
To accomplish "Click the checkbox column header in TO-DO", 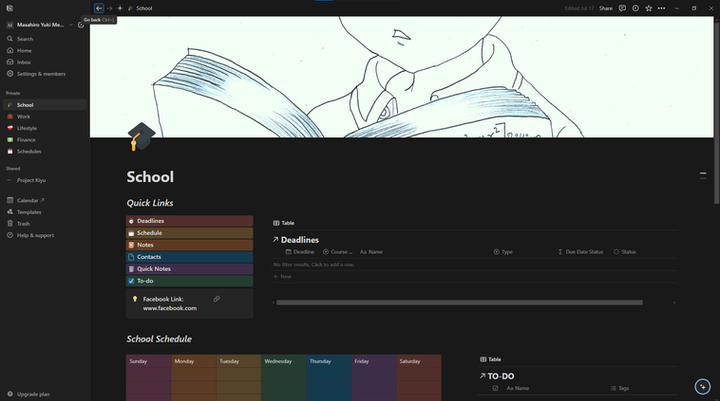I will click(495, 388).
